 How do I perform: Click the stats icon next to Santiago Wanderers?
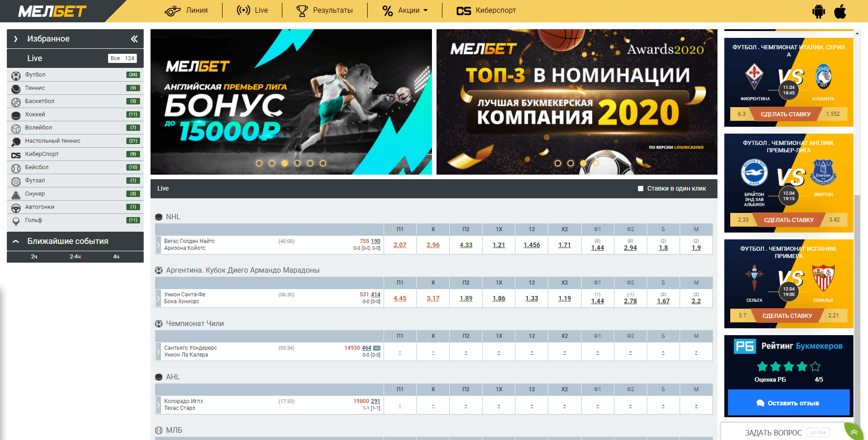[377, 348]
